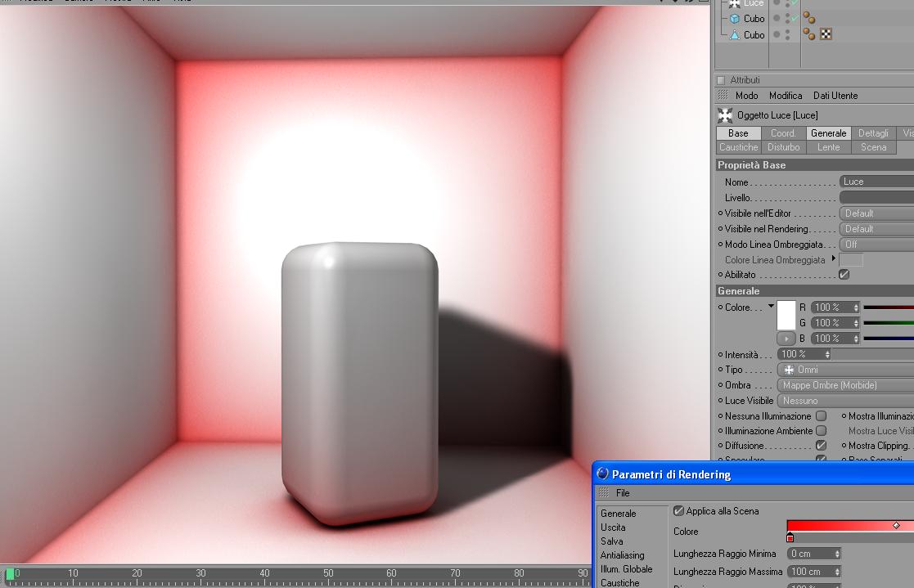The height and width of the screenshot is (588, 914).
Task: Expand the Colore disclosure arrow
Action: pyautogui.click(x=771, y=306)
